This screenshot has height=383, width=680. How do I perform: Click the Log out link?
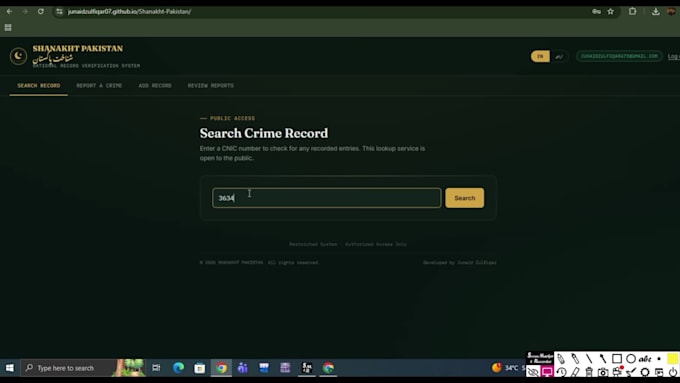click(673, 56)
